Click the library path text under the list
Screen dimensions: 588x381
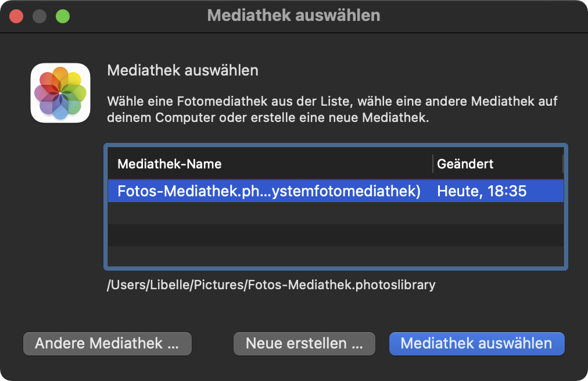tap(271, 285)
